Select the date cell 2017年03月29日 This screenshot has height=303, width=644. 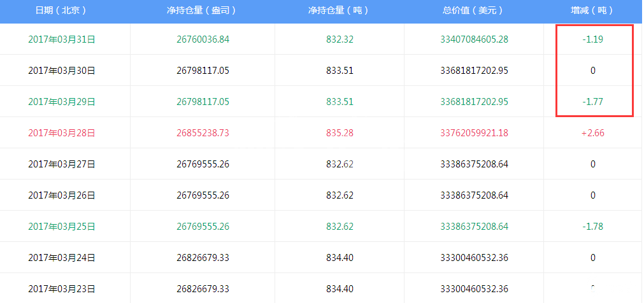pyautogui.click(x=62, y=102)
